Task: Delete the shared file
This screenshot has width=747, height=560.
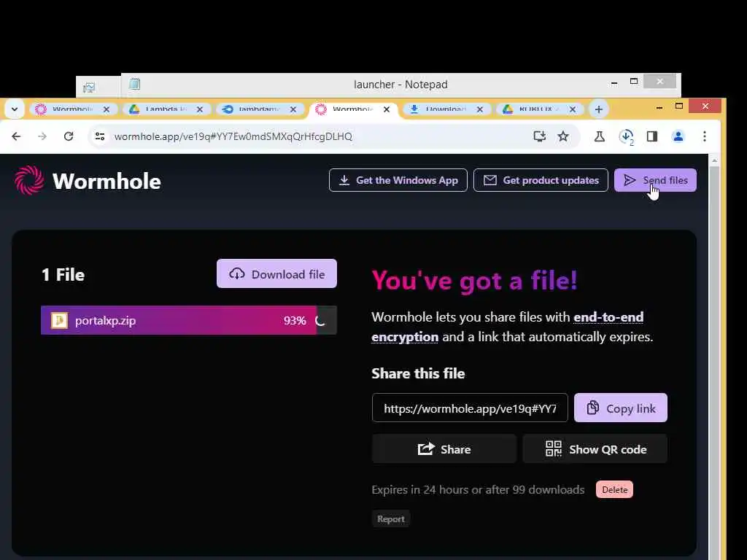Action: (x=614, y=489)
